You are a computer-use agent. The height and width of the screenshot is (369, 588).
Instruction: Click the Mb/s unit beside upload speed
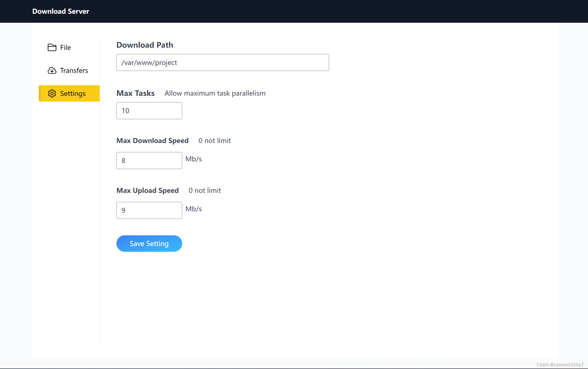pos(193,209)
